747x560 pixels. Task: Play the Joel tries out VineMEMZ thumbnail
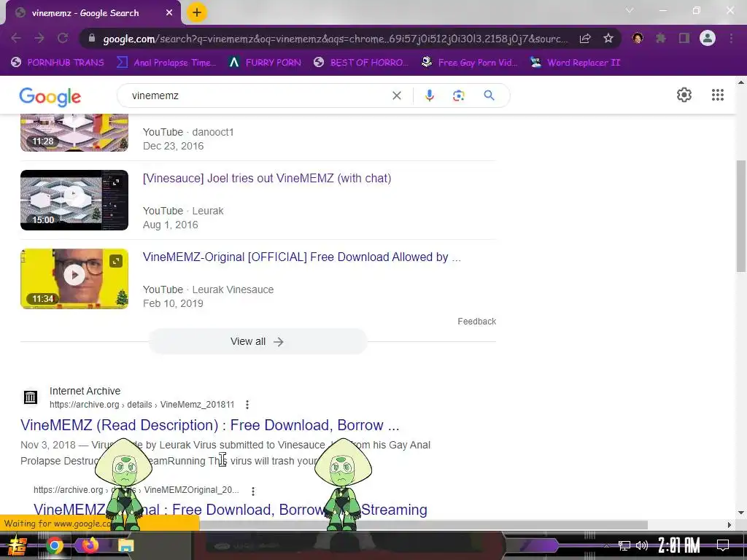(74, 200)
